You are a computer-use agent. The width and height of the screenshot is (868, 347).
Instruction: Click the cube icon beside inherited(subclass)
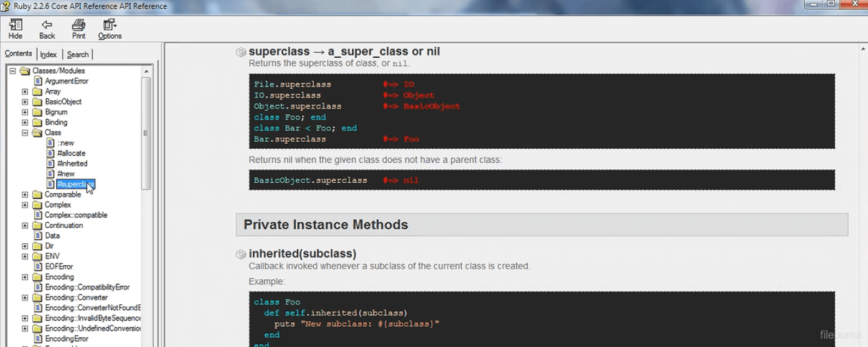pos(241,254)
